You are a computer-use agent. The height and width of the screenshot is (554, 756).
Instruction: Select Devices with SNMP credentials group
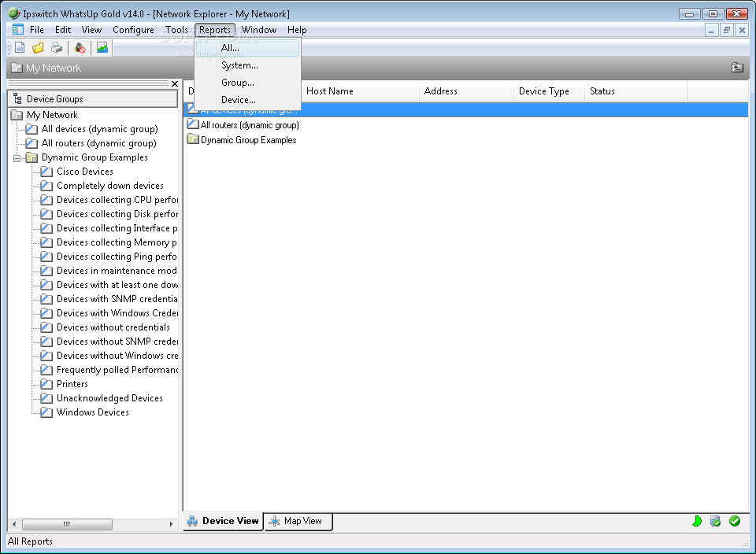coord(117,299)
